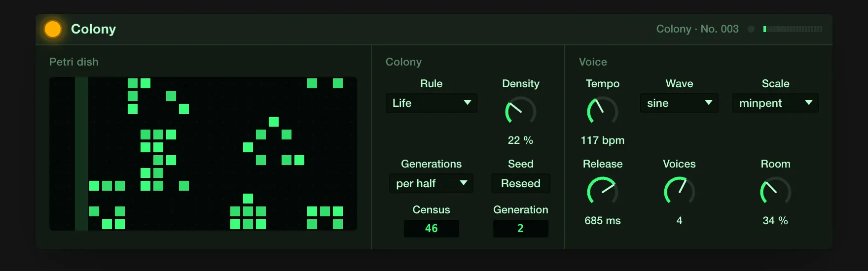The image size is (868, 271).
Task: Click the Reseed button
Action: pyautogui.click(x=521, y=183)
